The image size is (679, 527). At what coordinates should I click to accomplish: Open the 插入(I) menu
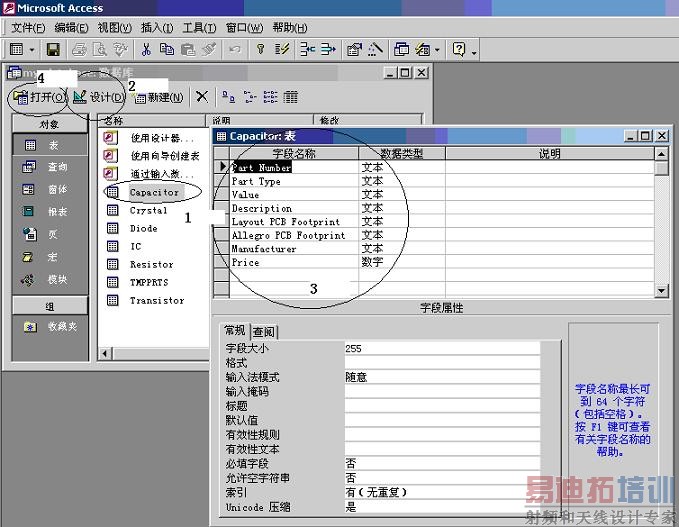(157, 28)
